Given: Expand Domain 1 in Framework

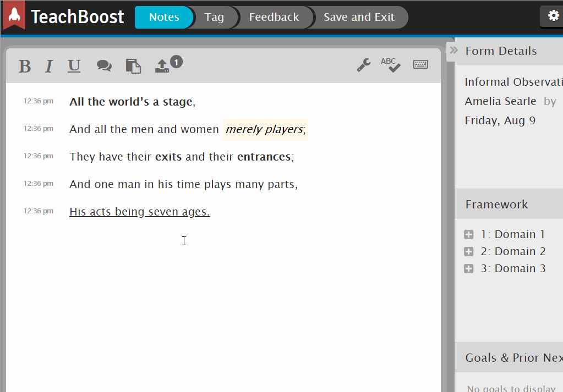Looking at the screenshot, I should [x=468, y=235].
